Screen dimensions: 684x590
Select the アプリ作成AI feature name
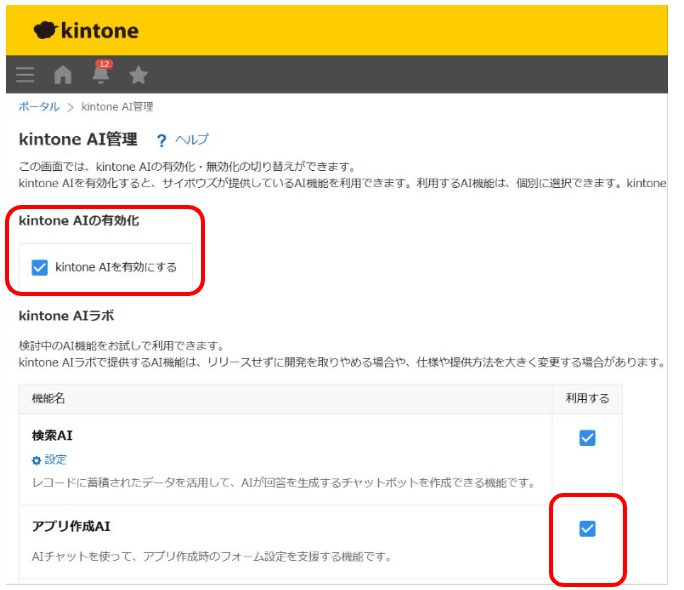point(71,527)
